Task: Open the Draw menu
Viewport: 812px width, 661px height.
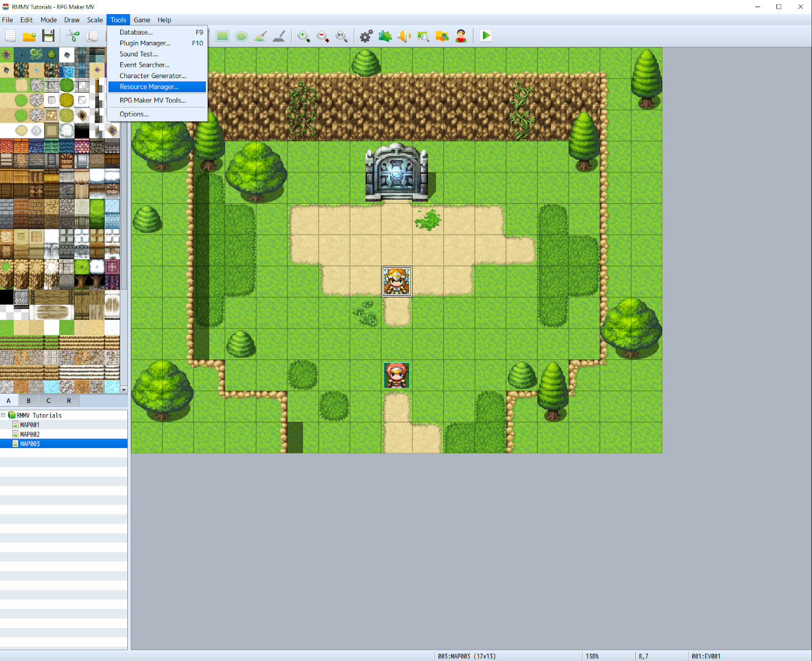Action: coord(72,20)
